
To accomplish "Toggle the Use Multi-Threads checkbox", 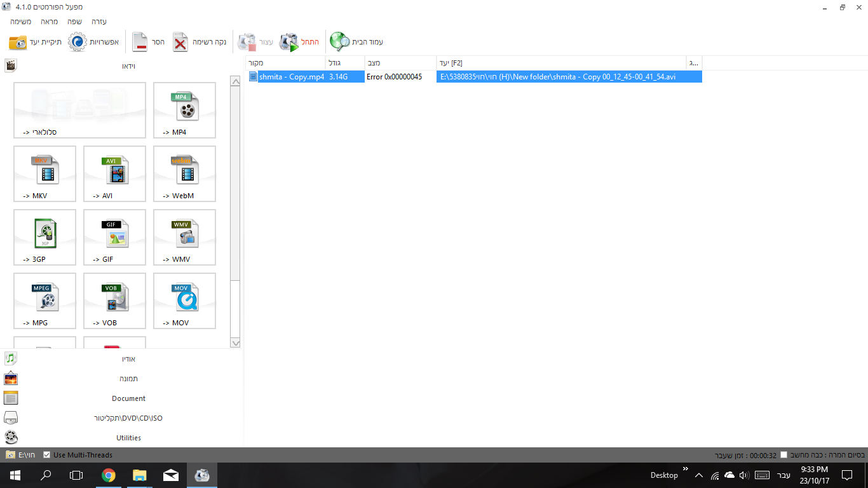I will 47,455.
